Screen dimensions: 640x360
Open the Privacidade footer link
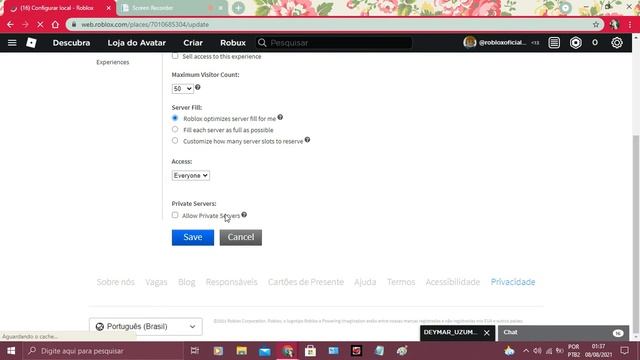(x=513, y=282)
